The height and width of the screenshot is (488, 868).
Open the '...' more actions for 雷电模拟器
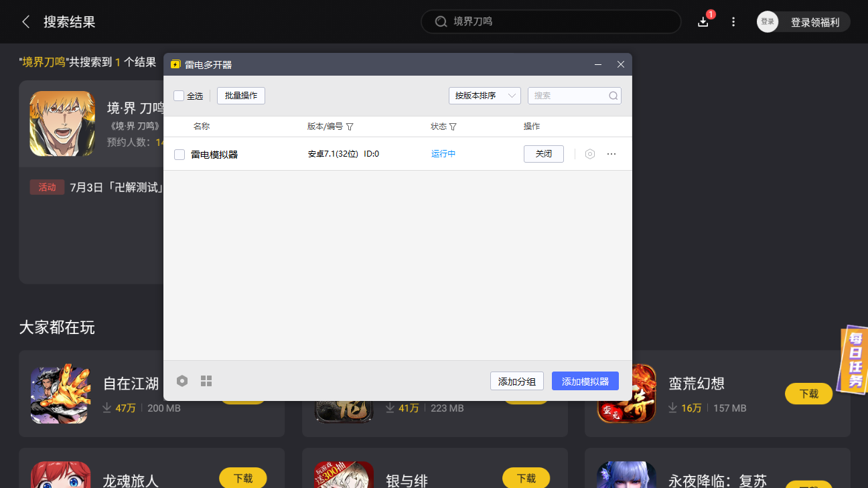[611, 154]
